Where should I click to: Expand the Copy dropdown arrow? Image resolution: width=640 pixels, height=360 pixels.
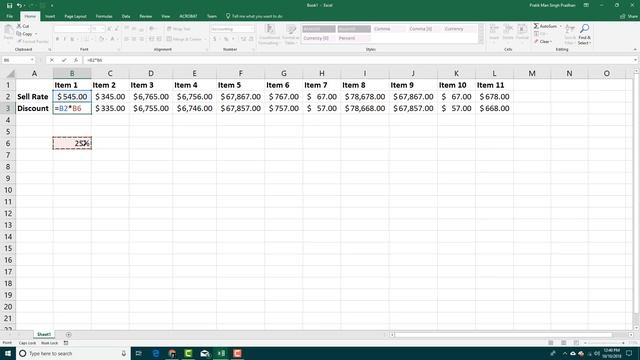(x=36, y=34)
